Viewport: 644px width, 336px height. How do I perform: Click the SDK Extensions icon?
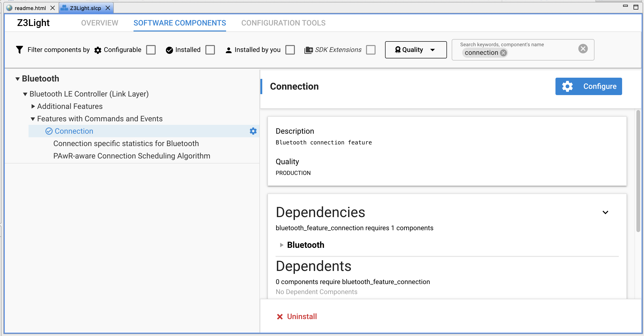[308, 50]
